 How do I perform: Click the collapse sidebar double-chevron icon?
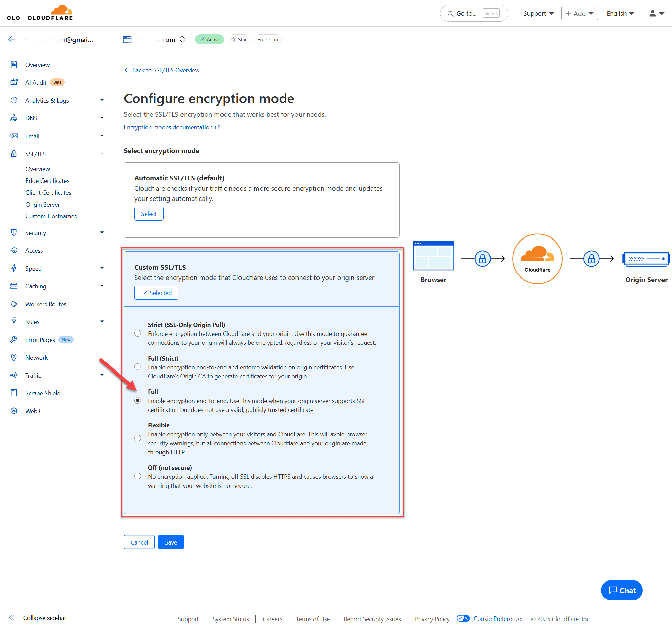pos(12,618)
